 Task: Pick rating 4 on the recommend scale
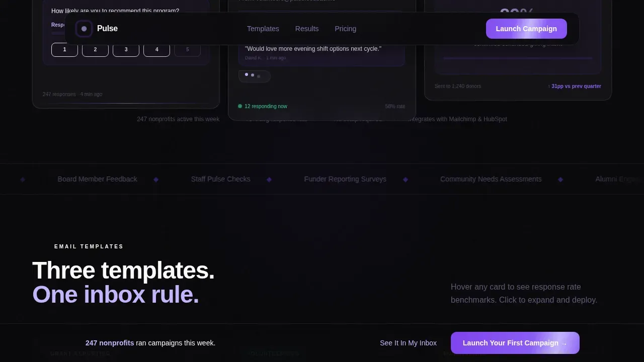[x=156, y=50]
